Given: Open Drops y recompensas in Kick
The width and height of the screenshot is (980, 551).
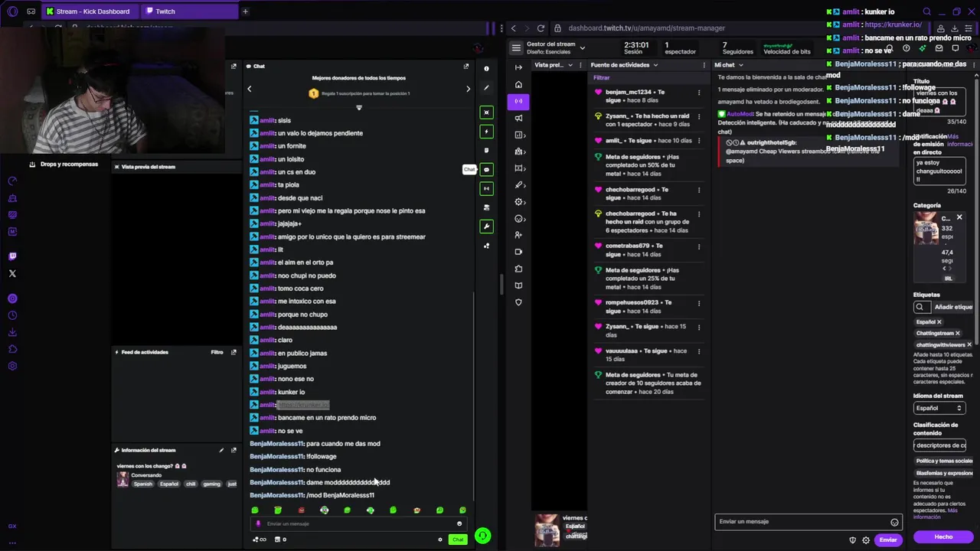Looking at the screenshot, I should [64, 165].
